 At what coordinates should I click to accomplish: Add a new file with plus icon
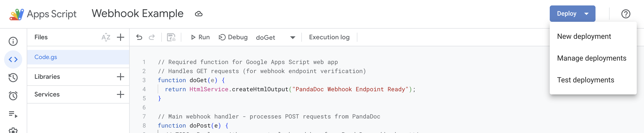tap(121, 37)
